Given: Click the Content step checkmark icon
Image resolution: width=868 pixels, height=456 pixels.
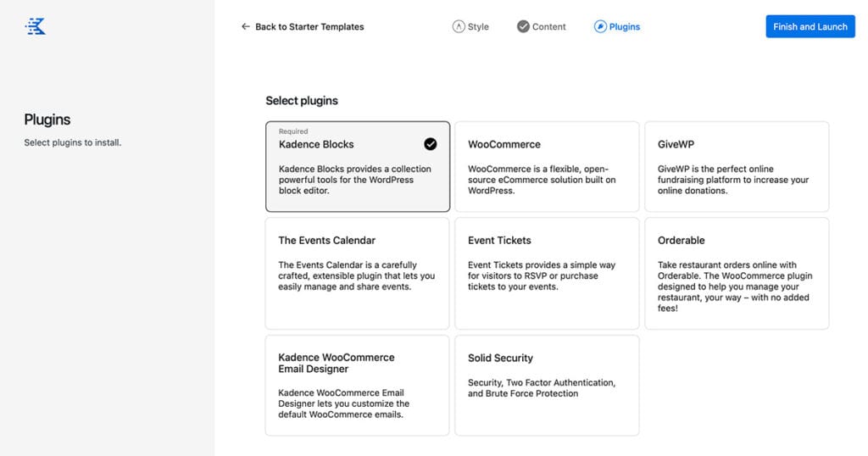Looking at the screenshot, I should click(x=523, y=26).
